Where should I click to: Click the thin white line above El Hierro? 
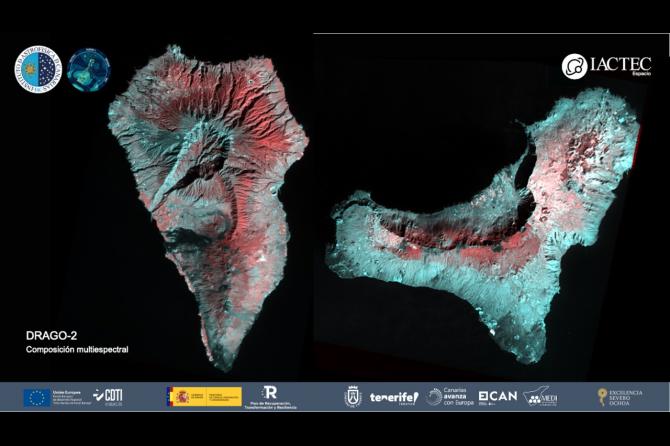point(491,33)
